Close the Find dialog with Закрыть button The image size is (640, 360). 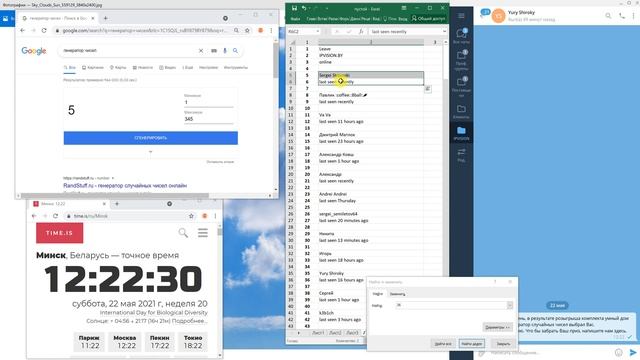503,344
